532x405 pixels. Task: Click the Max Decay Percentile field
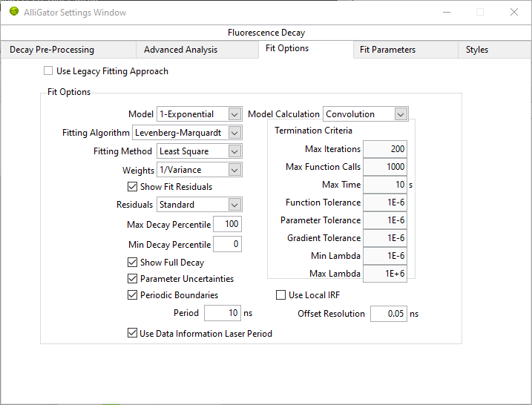pos(227,224)
